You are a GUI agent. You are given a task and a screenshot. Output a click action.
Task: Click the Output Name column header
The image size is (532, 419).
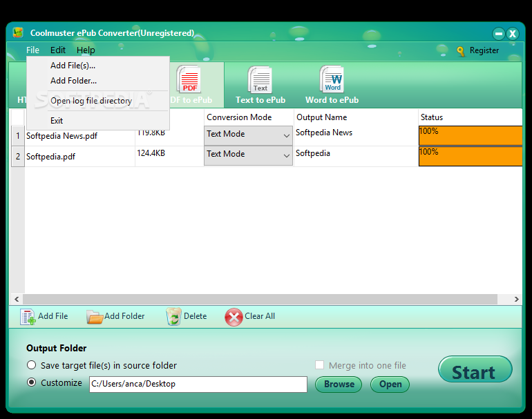coord(356,117)
